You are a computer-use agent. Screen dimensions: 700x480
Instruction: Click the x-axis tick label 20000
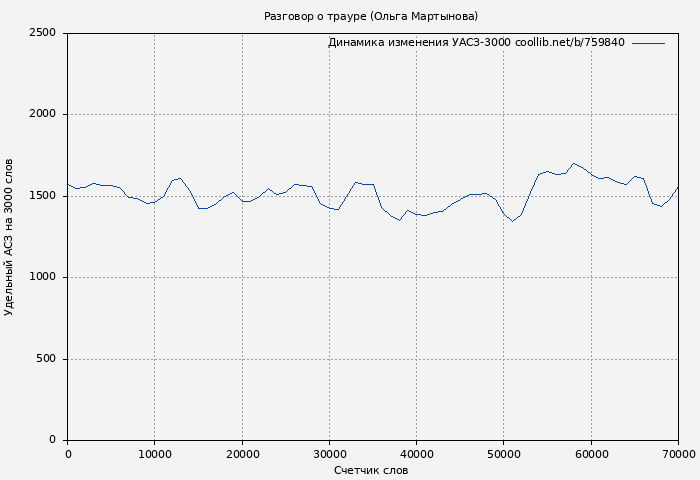(x=242, y=454)
